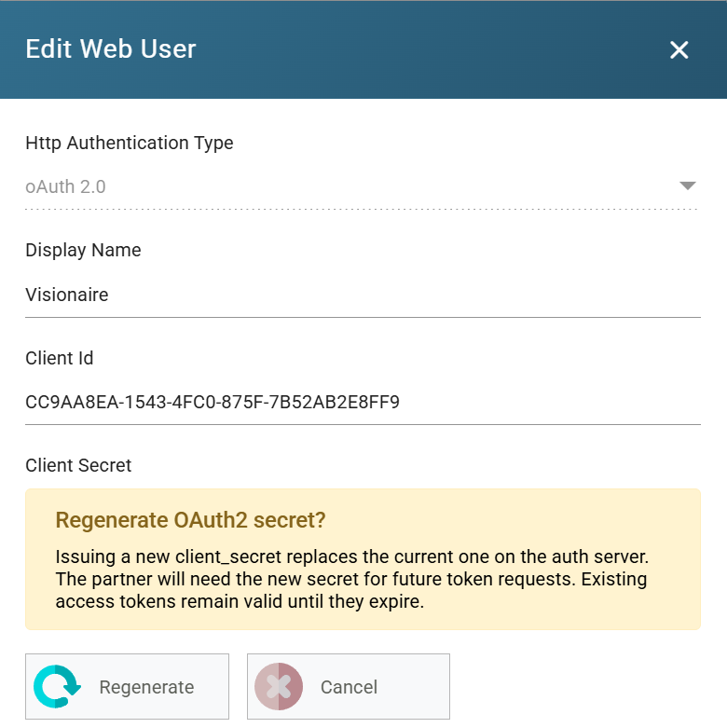The image size is (727, 728).
Task: Open the Http Authentication Type dropdown arrow
Action: pyautogui.click(x=688, y=185)
